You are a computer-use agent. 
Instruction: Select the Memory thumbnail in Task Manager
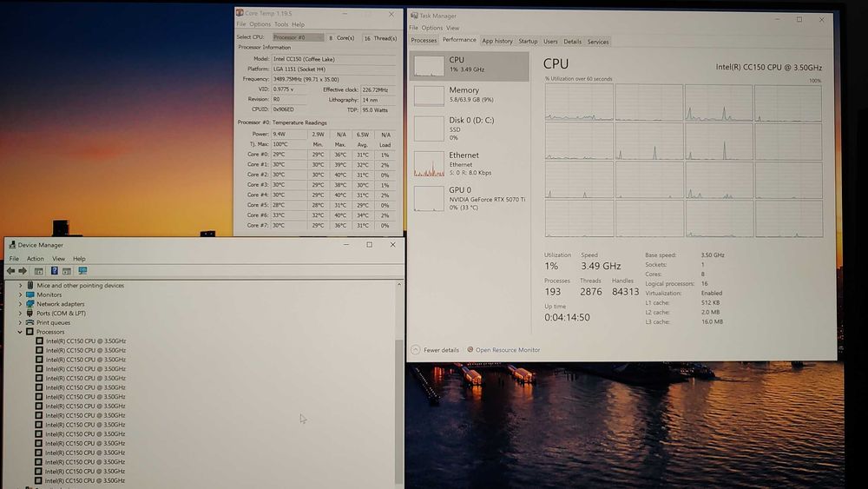(x=429, y=96)
